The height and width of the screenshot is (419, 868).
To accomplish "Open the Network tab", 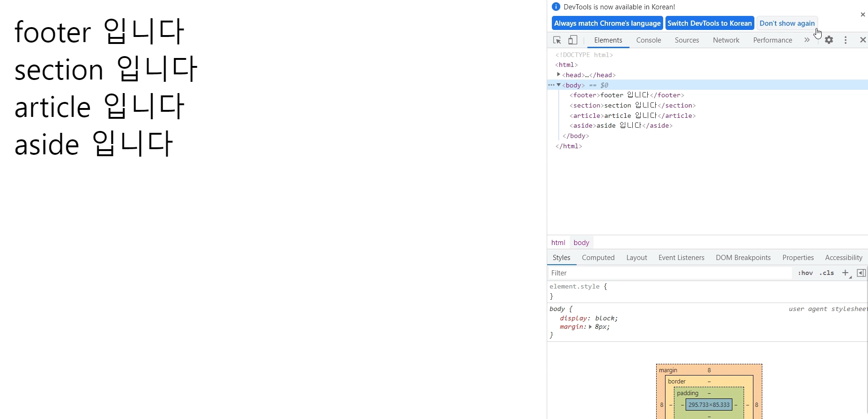I will [726, 40].
